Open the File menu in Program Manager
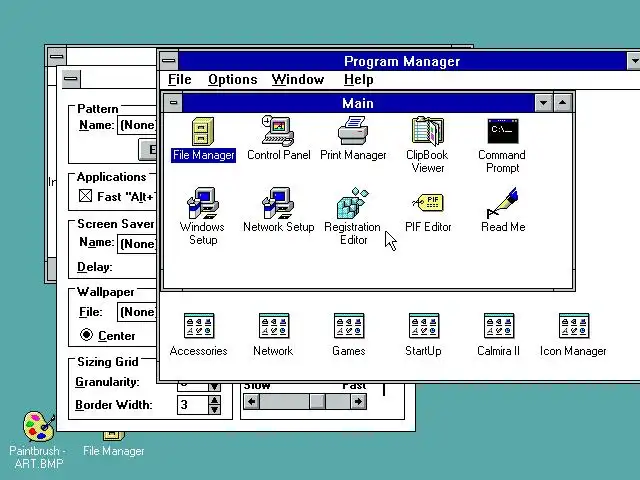The width and height of the screenshot is (640, 480). (180, 80)
